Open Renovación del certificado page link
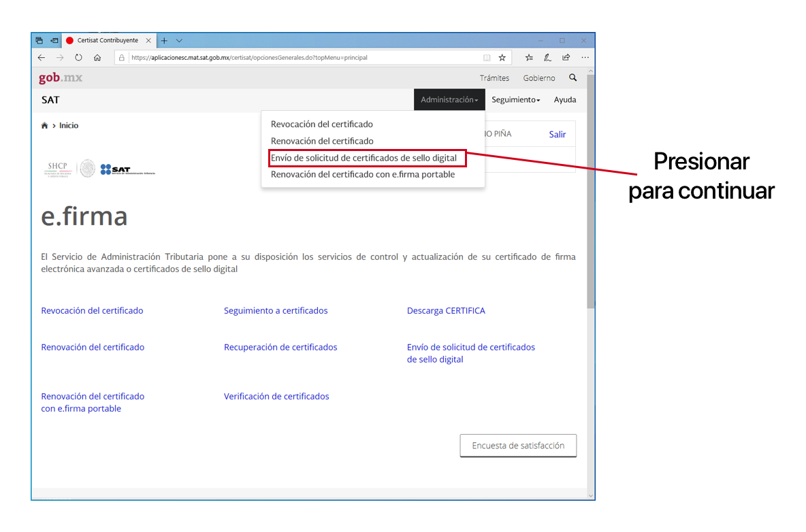The image size is (806, 532). tap(93, 347)
